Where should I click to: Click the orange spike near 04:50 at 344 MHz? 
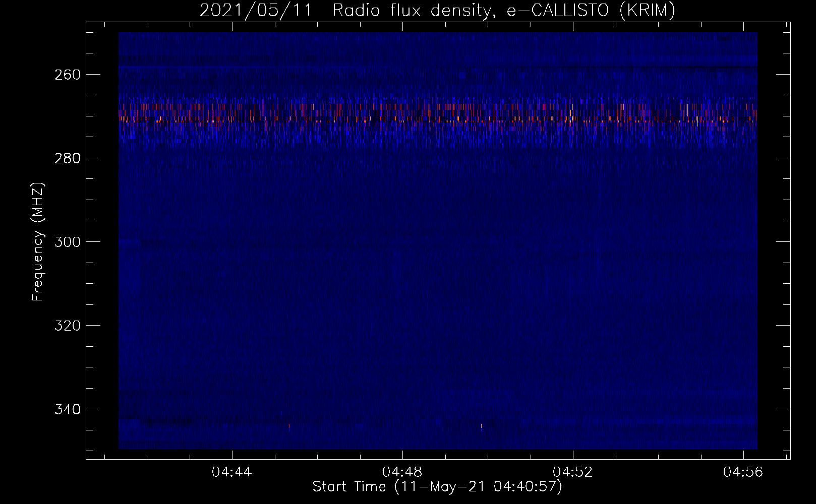481,426
